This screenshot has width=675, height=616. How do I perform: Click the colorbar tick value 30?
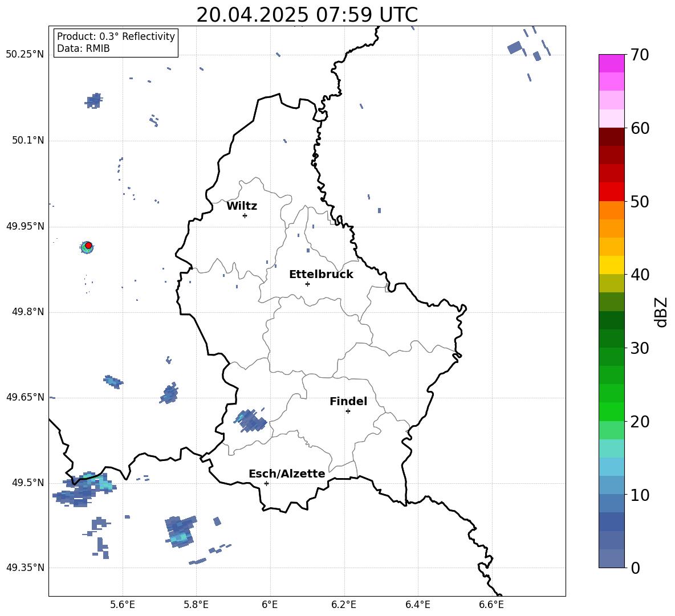coord(640,348)
